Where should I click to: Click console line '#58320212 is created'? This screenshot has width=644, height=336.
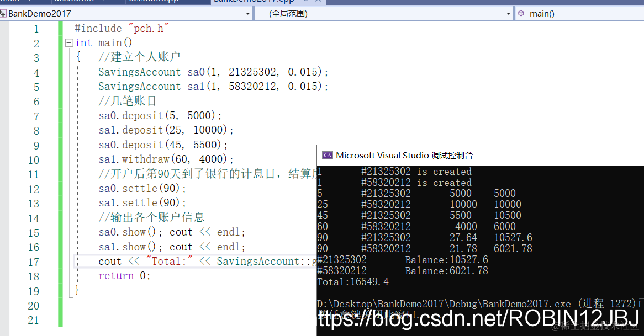tap(416, 183)
